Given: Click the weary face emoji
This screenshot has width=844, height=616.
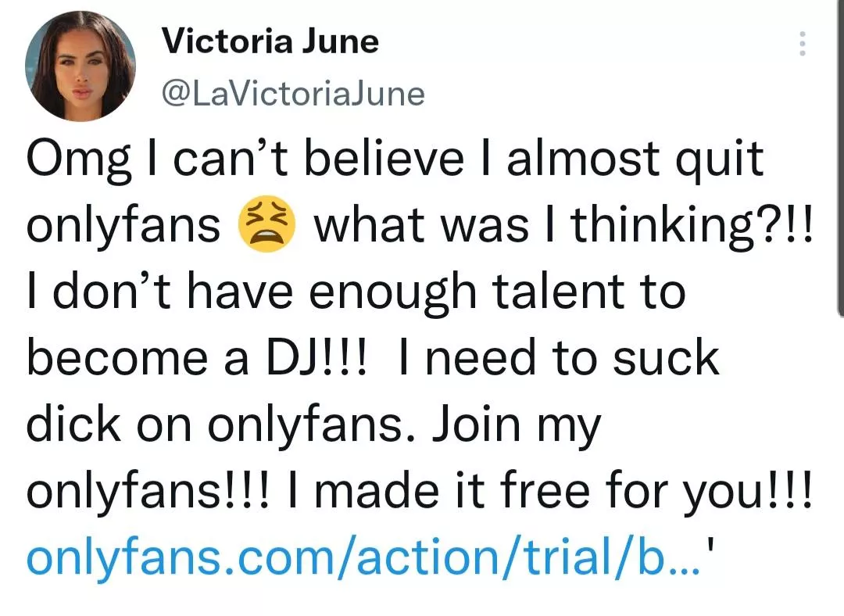Looking at the screenshot, I should pyautogui.click(x=266, y=226).
